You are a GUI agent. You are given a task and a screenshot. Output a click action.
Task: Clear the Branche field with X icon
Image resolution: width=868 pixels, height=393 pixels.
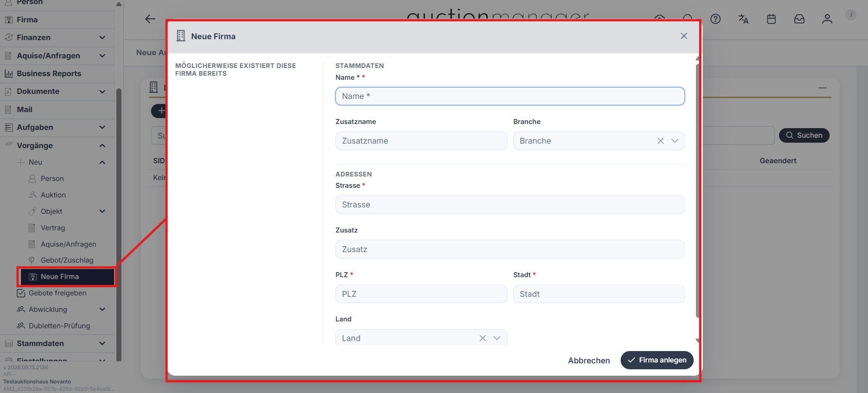(660, 141)
